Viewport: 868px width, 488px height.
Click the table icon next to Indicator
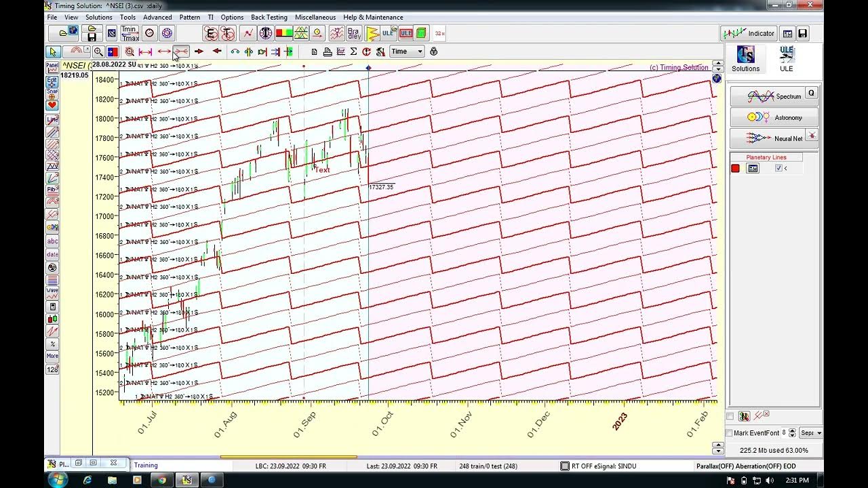click(787, 33)
